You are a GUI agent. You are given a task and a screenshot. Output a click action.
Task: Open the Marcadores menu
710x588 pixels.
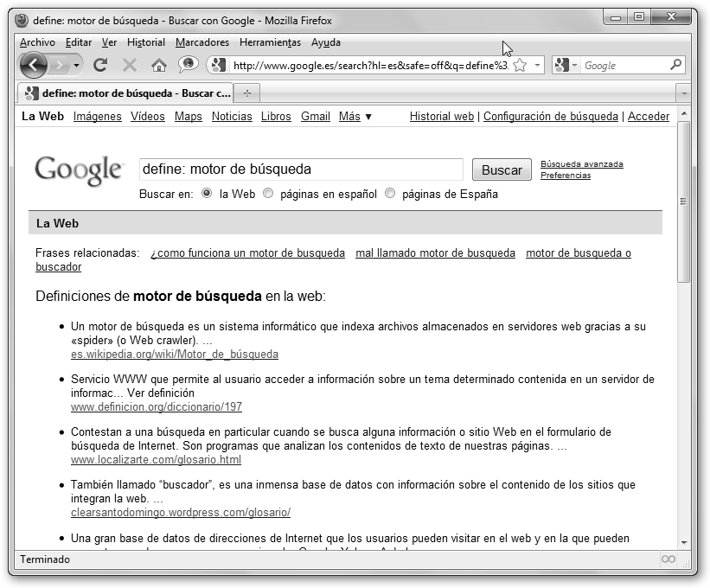click(x=202, y=42)
